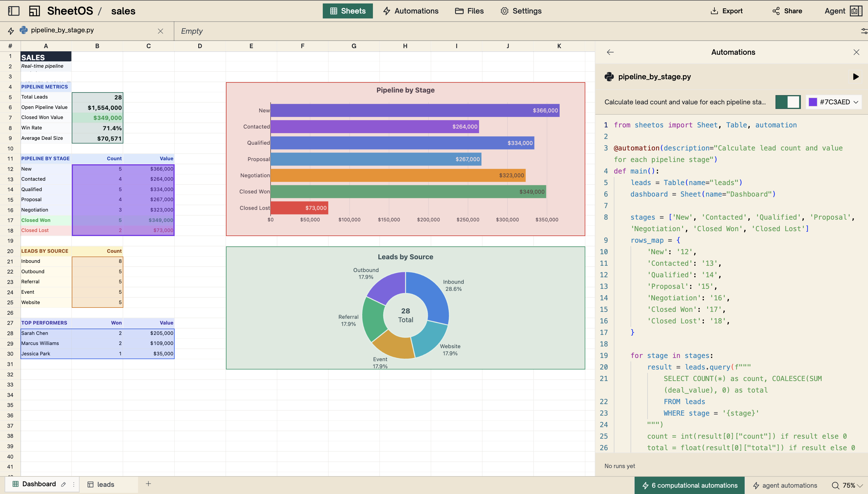Click the SheetOS logo icon
Screen dimensions: 868x494
click(x=34, y=11)
